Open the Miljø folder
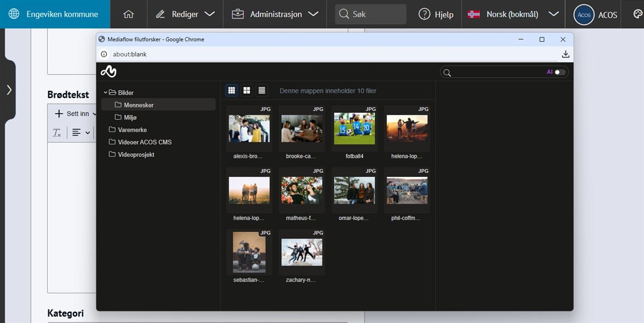This screenshot has height=323, width=644. pos(130,117)
